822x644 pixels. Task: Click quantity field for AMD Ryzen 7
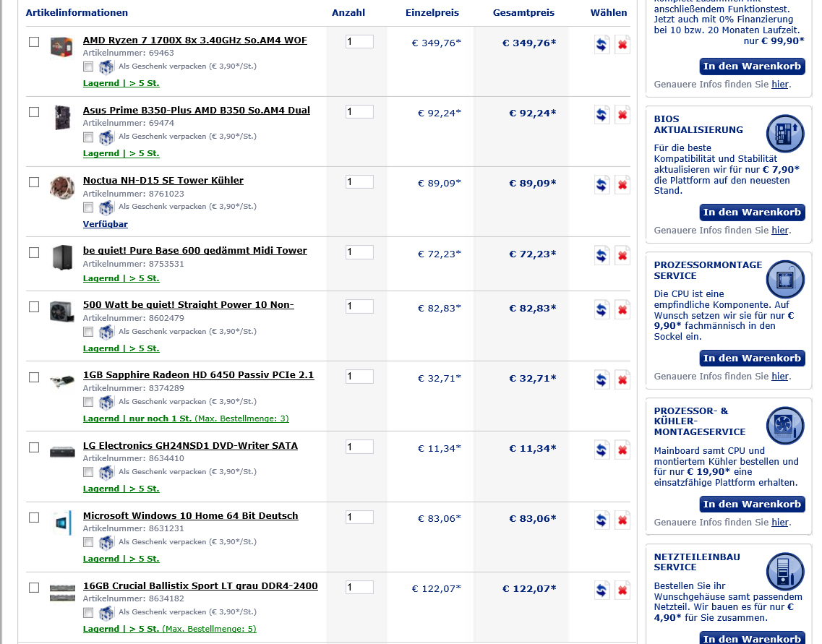point(359,42)
